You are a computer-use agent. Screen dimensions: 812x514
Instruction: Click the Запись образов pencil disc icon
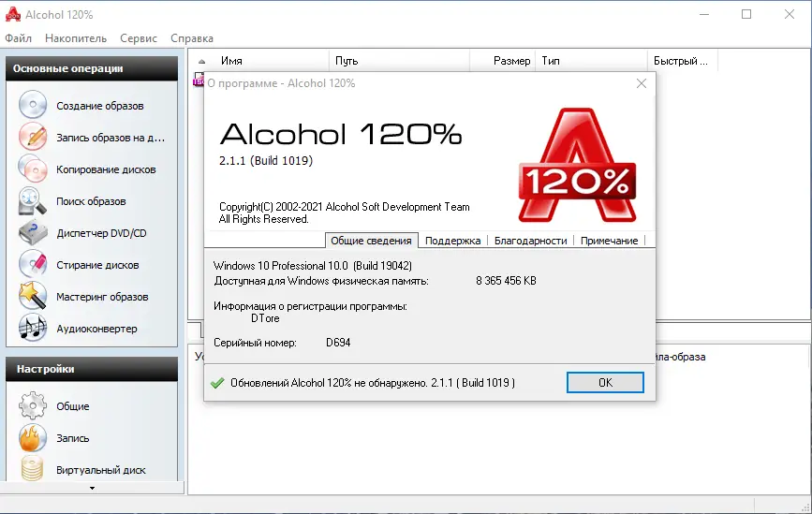click(33, 138)
